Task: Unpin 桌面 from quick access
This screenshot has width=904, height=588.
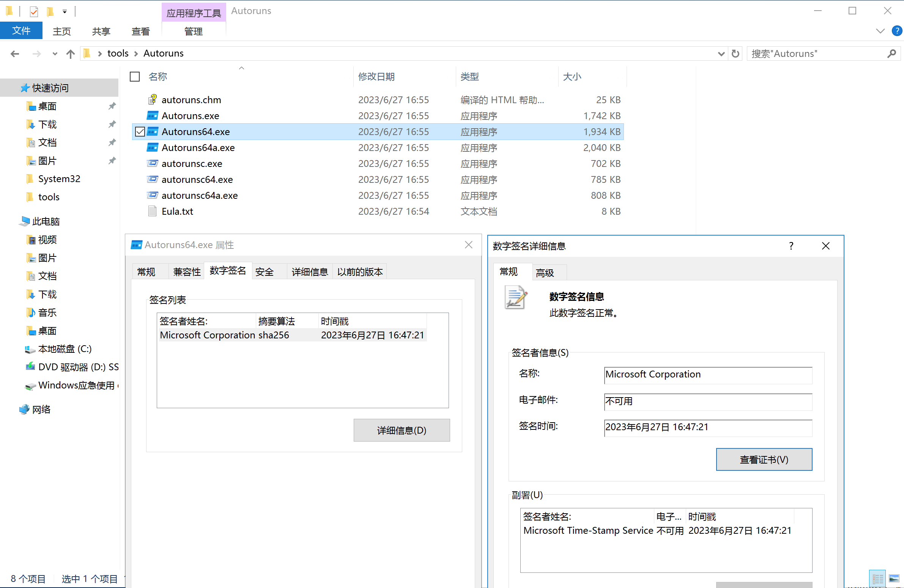Action: (x=112, y=106)
